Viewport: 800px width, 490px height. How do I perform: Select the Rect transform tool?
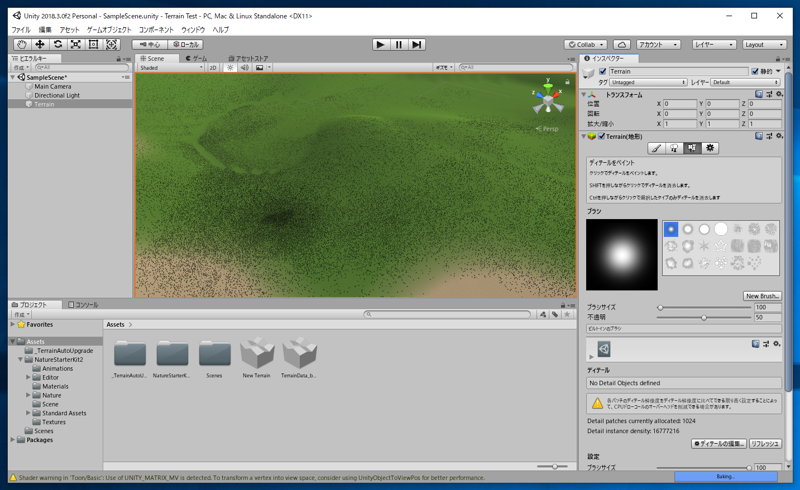[93, 44]
